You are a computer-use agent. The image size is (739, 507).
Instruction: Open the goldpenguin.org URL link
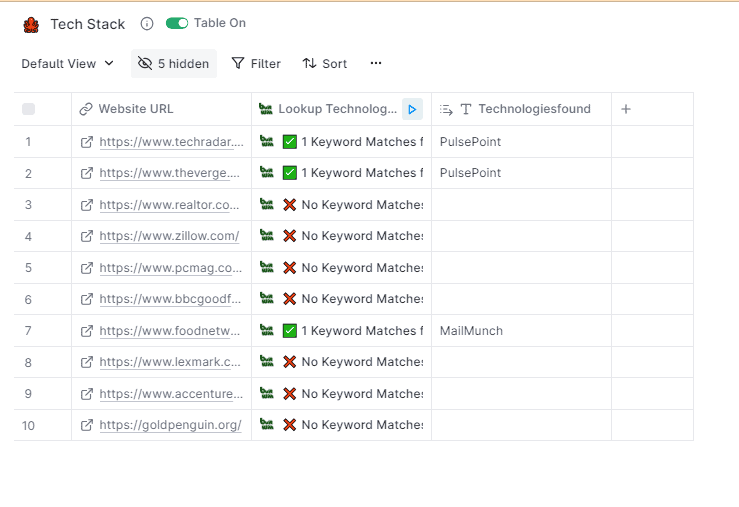pyautogui.click(x=171, y=425)
